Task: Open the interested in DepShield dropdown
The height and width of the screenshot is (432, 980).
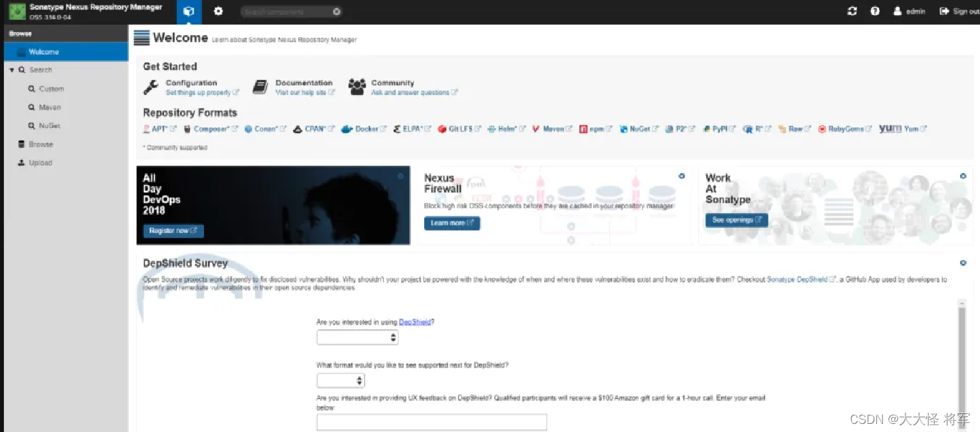Action: pyautogui.click(x=357, y=337)
